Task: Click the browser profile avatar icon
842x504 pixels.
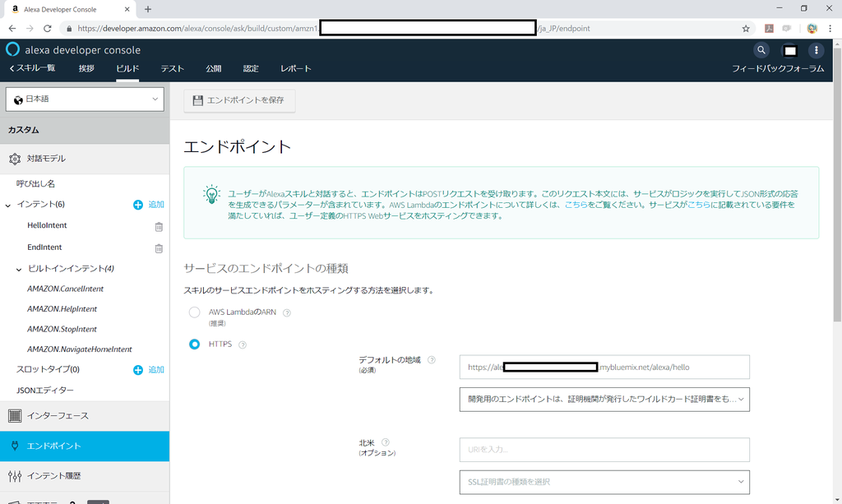Action: coord(812,29)
